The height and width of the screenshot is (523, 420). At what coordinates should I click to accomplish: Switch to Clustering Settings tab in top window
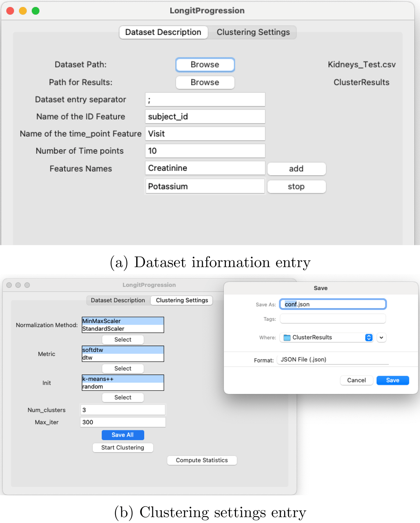253,32
